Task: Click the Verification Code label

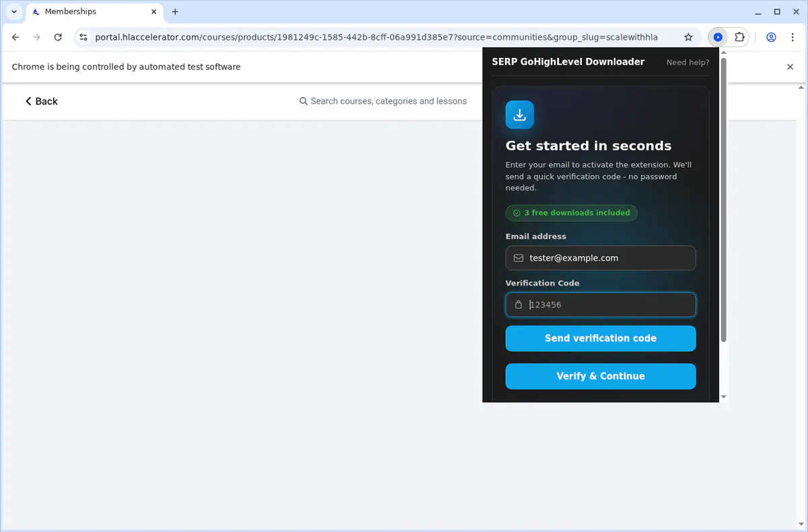Action: point(542,283)
